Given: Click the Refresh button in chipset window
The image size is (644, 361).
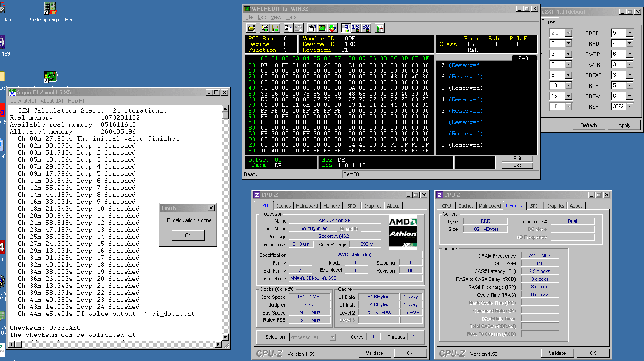Looking at the screenshot, I should click(x=588, y=125).
